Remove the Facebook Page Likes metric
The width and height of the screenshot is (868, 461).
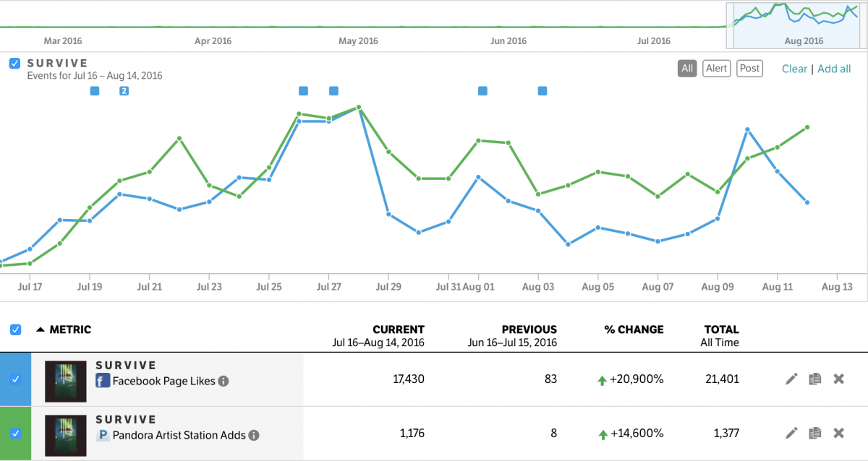click(839, 379)
